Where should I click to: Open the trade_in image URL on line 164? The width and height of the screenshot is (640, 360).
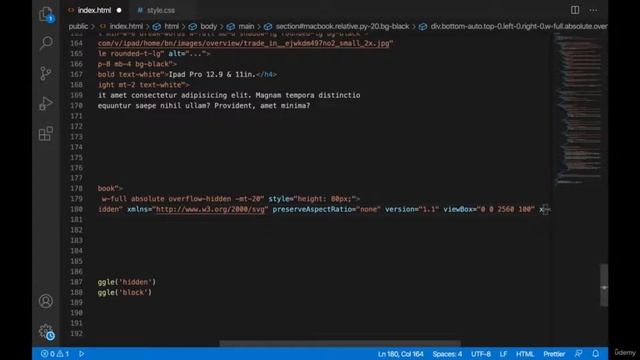pos(244,43)
